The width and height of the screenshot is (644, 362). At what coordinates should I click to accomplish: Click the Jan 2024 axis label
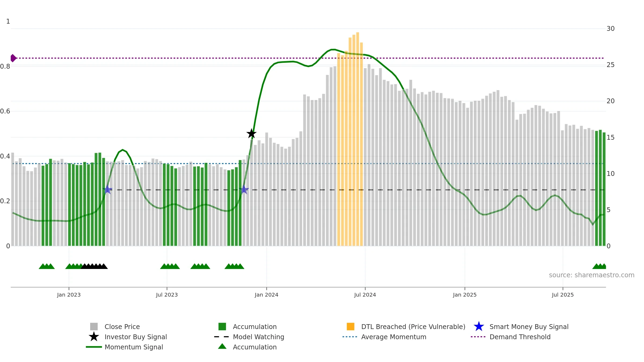266,295
